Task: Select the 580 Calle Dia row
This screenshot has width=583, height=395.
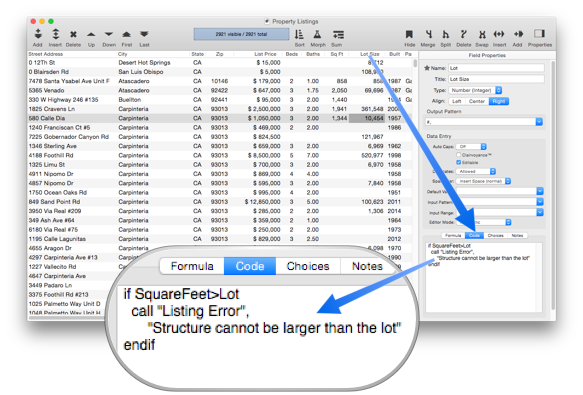Action: 220,118
